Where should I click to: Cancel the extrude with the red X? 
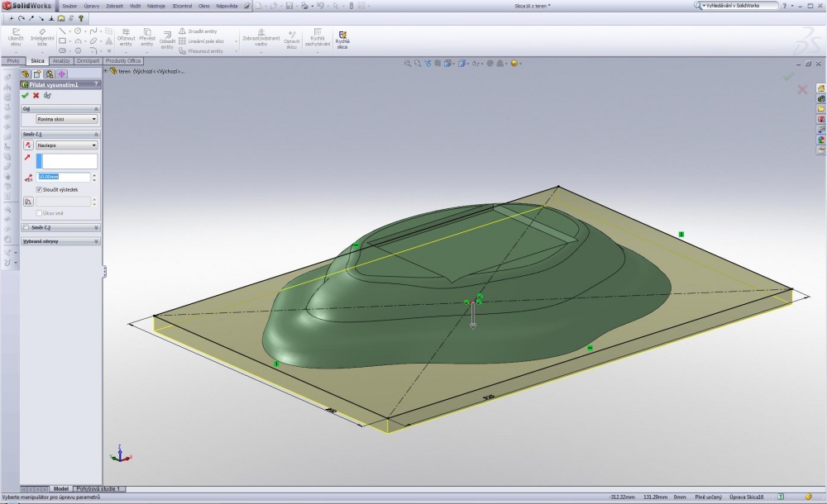pyautogui.click(x=36, y=95)
